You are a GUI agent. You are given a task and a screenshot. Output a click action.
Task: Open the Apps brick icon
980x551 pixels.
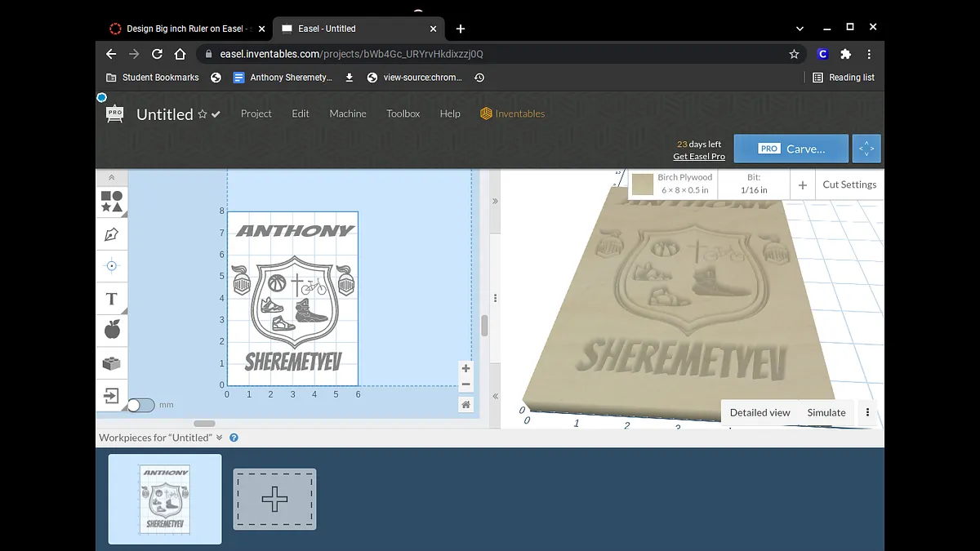(112, 363)
